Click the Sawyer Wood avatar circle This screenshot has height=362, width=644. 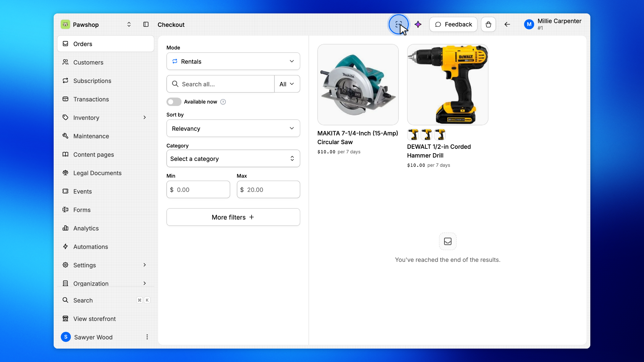click(66, 337)
